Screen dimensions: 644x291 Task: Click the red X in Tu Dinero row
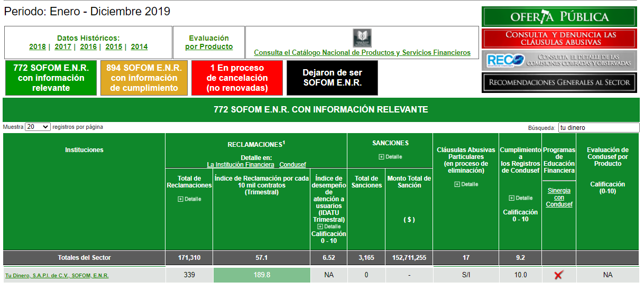559,275
